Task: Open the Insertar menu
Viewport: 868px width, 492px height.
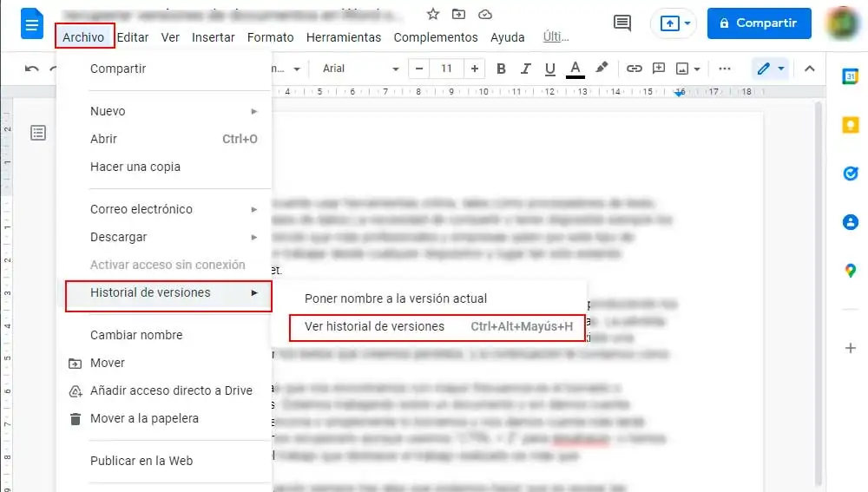Action: coord(214,37)
